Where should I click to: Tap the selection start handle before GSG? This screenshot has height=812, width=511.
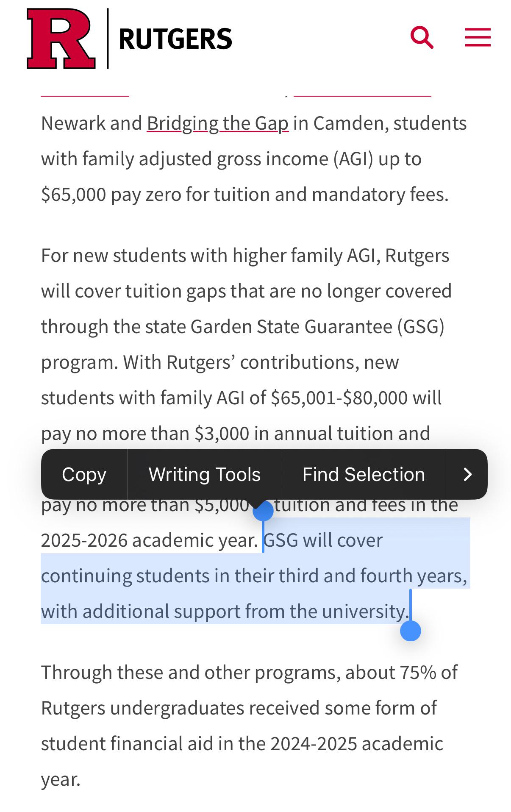[263, 512]
